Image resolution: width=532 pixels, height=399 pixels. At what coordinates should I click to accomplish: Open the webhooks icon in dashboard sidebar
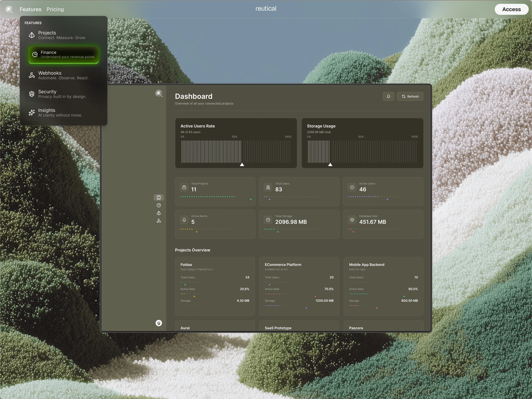[x=159, y=221]
